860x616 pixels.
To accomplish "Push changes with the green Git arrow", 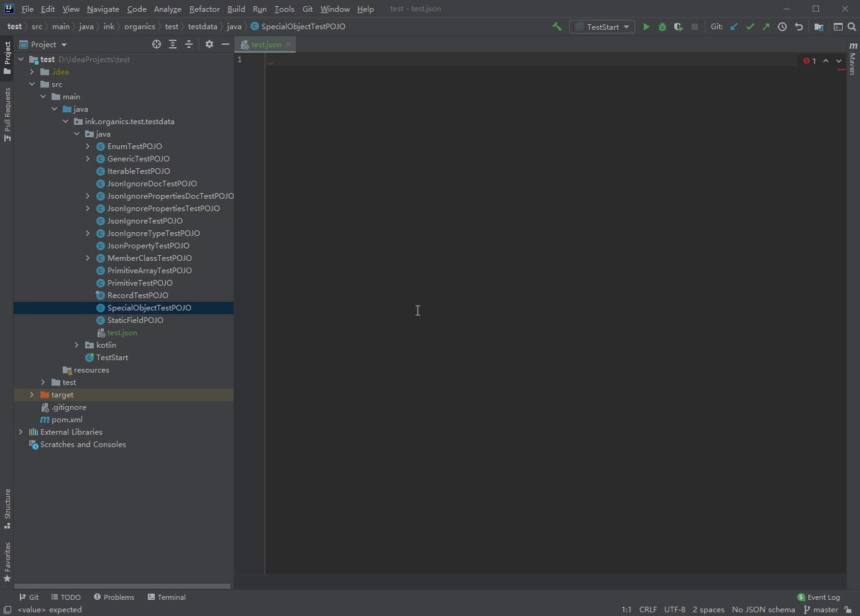I will pos(766,27).
